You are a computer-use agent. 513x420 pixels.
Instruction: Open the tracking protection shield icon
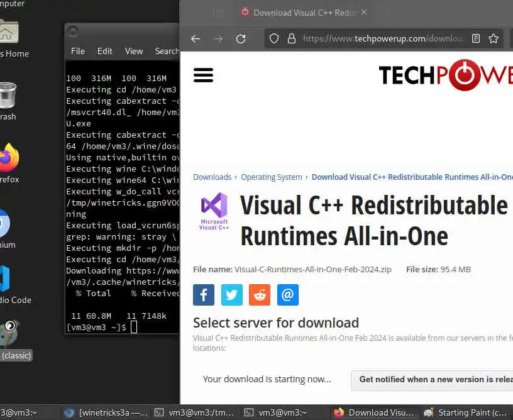(x=274, y=38)
